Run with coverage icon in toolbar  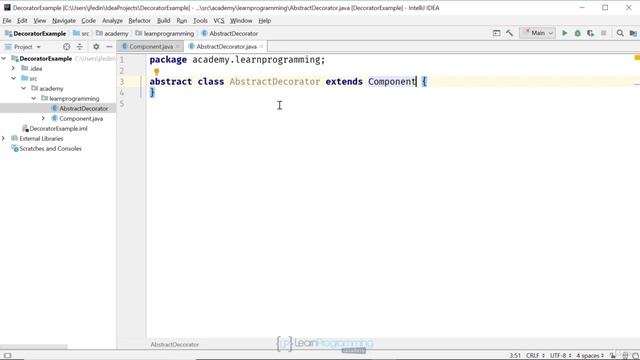591,33
